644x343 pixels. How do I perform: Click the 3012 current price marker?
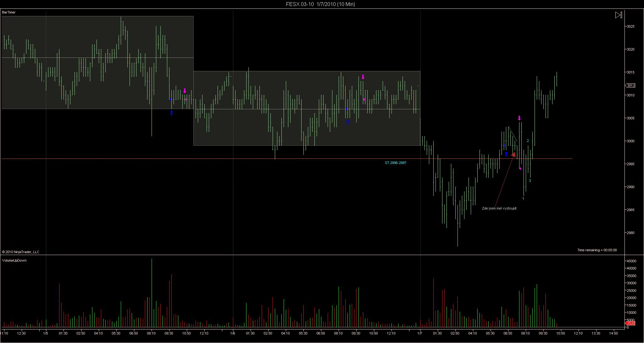point(630,85)
